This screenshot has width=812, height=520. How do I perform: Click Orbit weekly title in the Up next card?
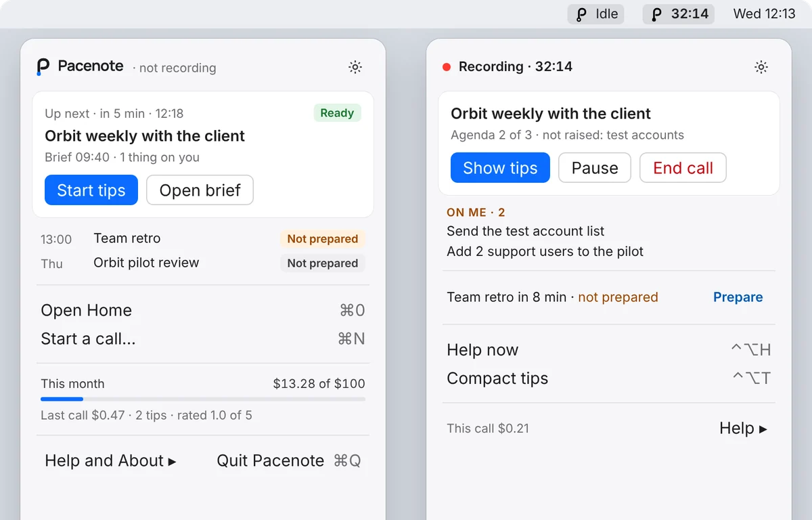click(145, 136)
